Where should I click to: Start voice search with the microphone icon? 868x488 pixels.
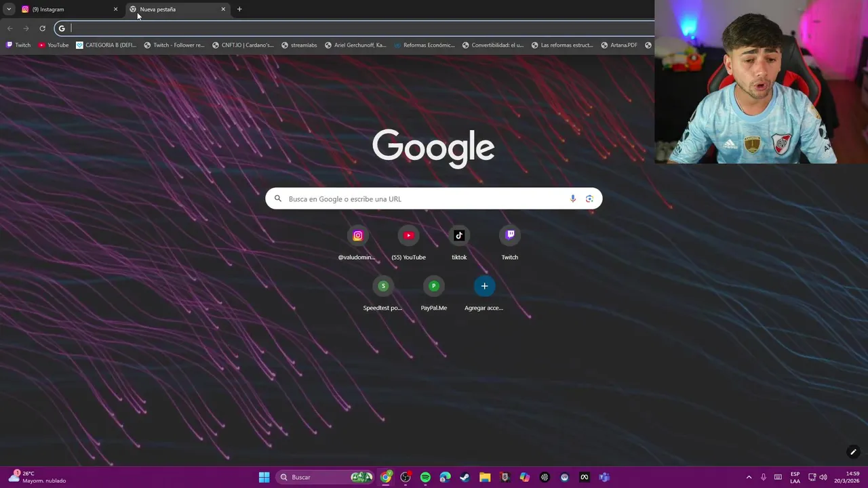pyautogui.click(x=573, y=199)
